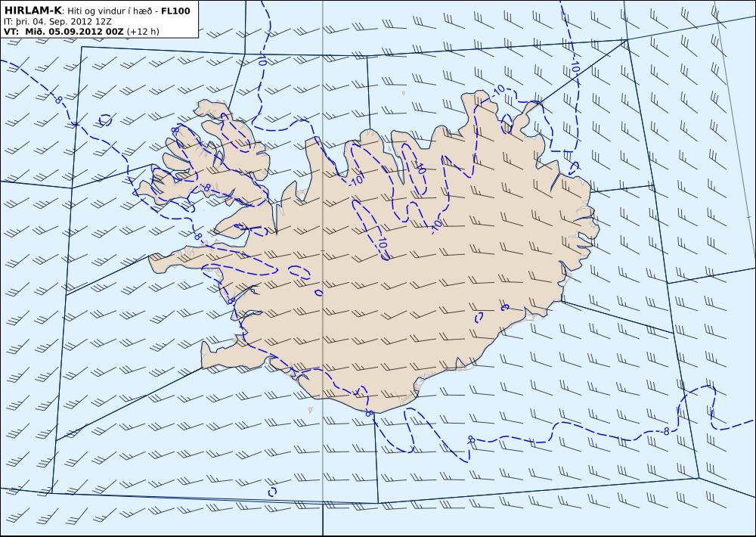The image size is (756, 537).
Task: Click the '(+12 h)' forecast offset text
Action: click(143, 32)
